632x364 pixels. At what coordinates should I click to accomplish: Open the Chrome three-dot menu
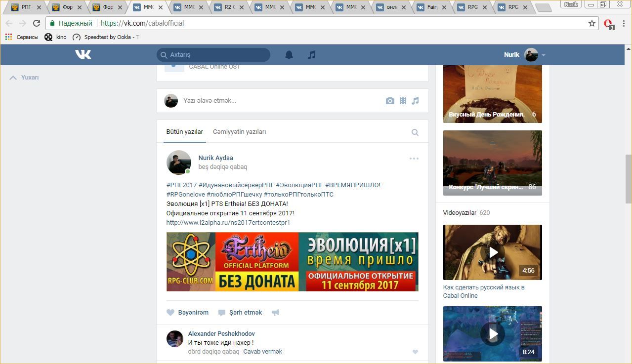coord(624,23)
